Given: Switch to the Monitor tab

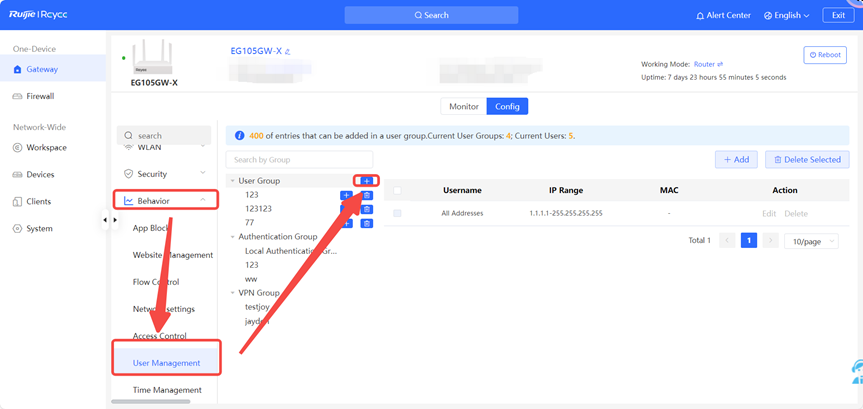Looking at the screenshot, I should [x=464, y=106].
